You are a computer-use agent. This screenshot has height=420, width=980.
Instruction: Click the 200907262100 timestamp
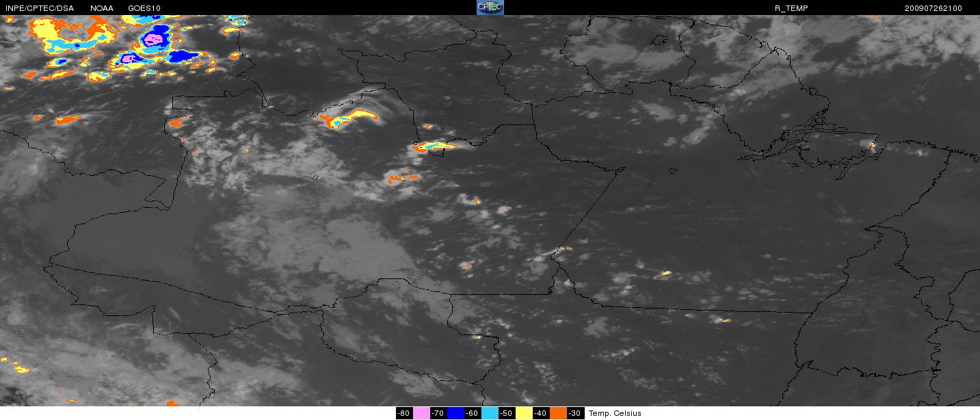click(933, 8)
